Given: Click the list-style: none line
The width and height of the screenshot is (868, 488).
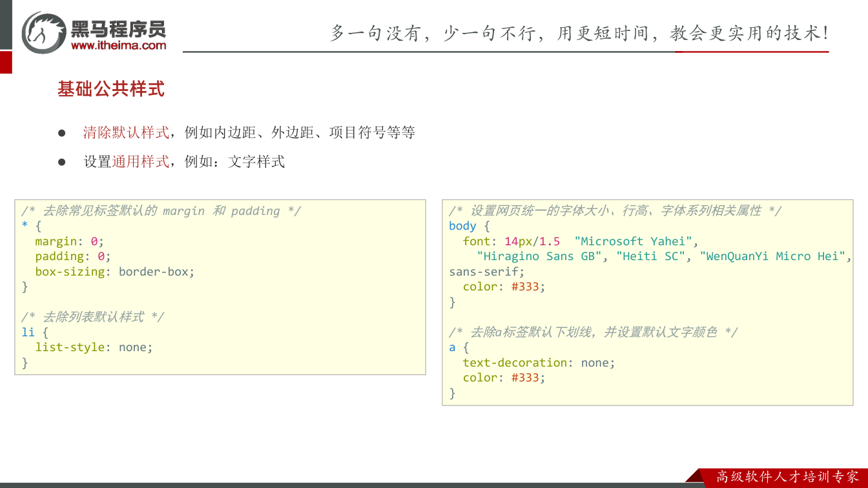Looking at the screenshot, I should [x=94, y=347].
